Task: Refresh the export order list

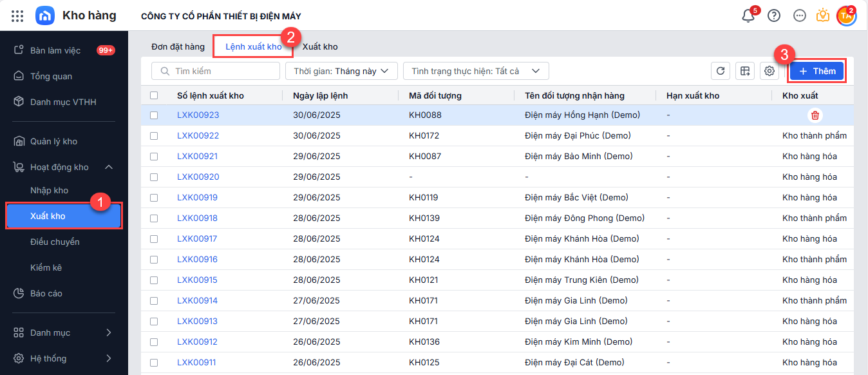Action: coord(721,71)
